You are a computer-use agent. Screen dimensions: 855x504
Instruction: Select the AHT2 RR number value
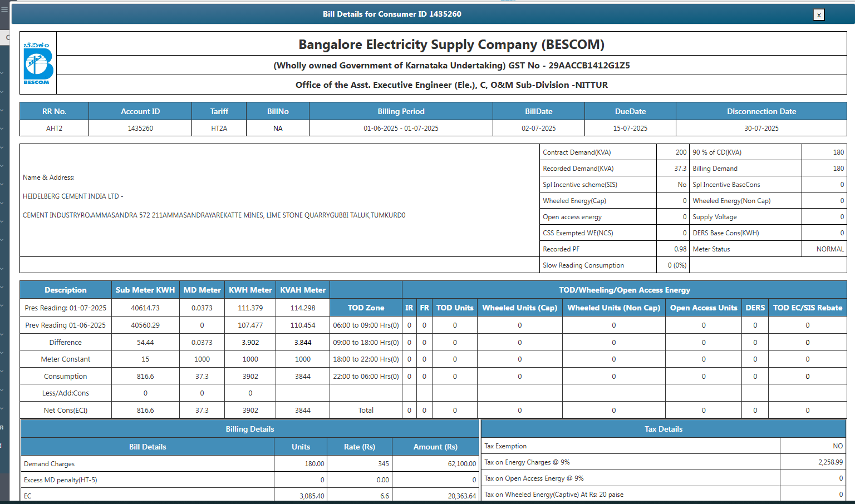click(x=54, y=129)
